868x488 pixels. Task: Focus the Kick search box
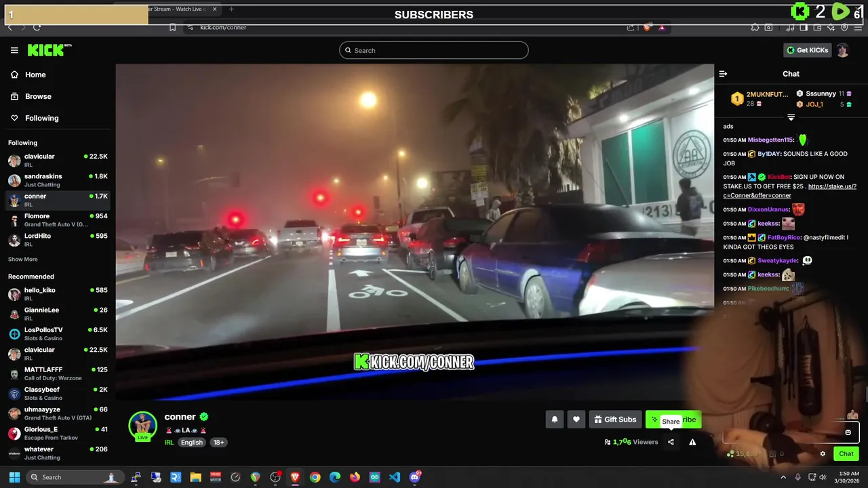pos(434,50)
